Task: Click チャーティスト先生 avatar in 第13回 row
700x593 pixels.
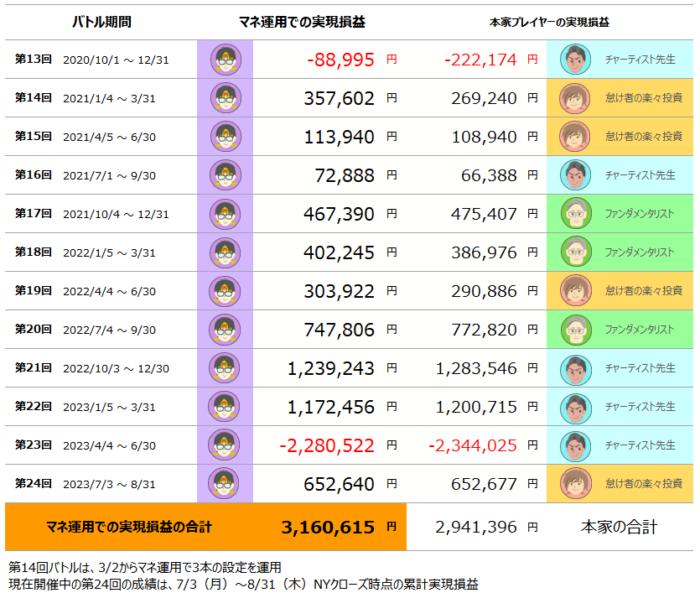Action: (575, 60)
